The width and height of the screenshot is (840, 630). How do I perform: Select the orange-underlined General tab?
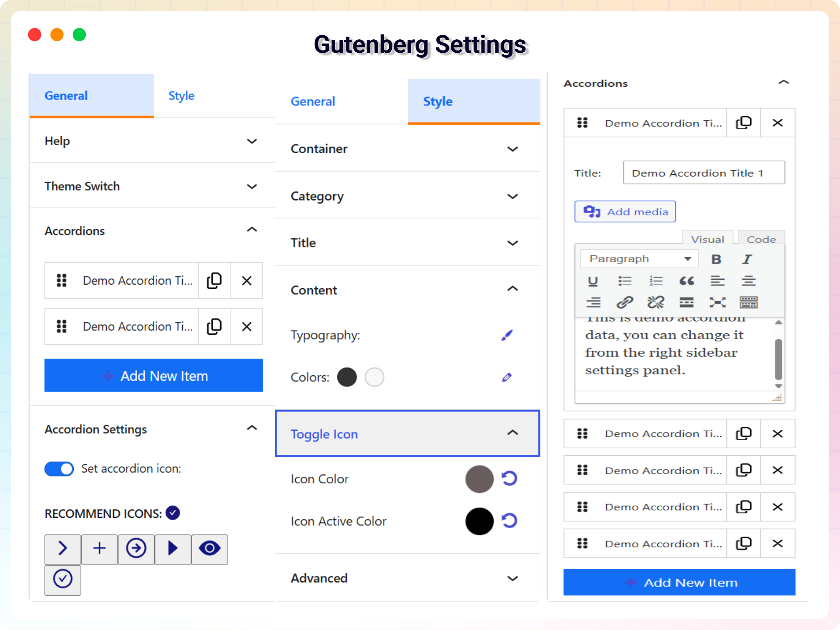[x=92, y=96]
